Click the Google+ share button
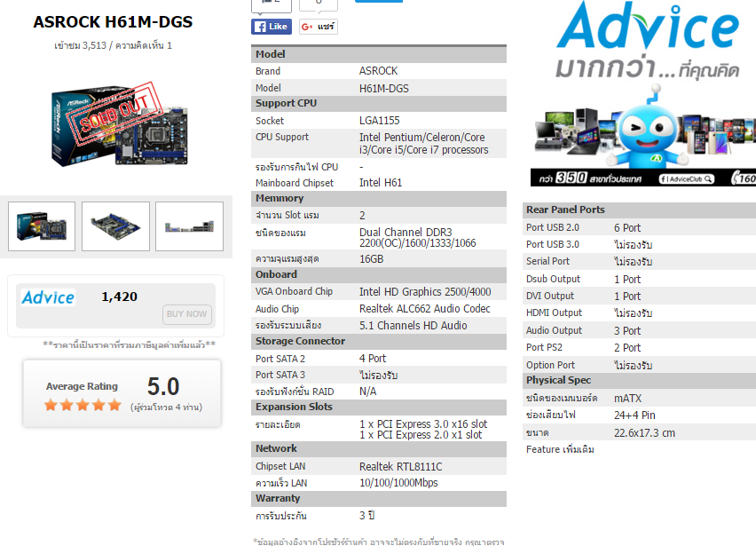 click(319, 27)
